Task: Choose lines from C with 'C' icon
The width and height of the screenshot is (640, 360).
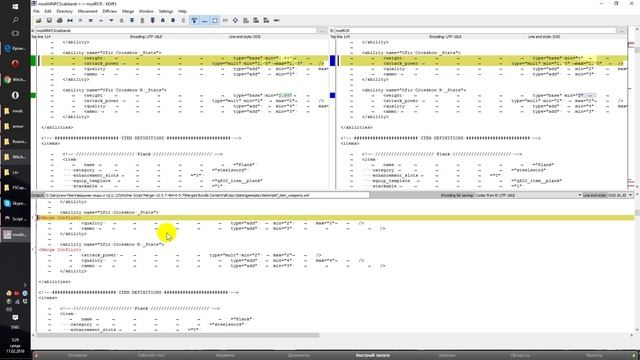Action: point(183,20)
